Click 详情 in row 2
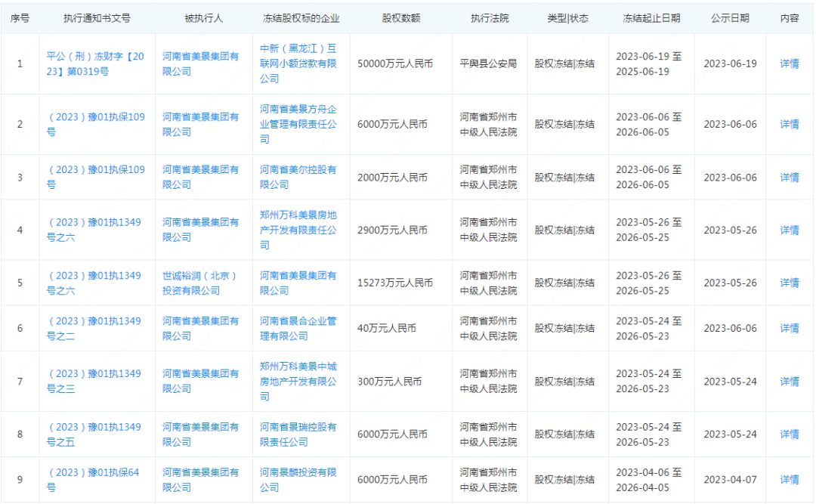The image size is (816, 504). pos(790,124)
